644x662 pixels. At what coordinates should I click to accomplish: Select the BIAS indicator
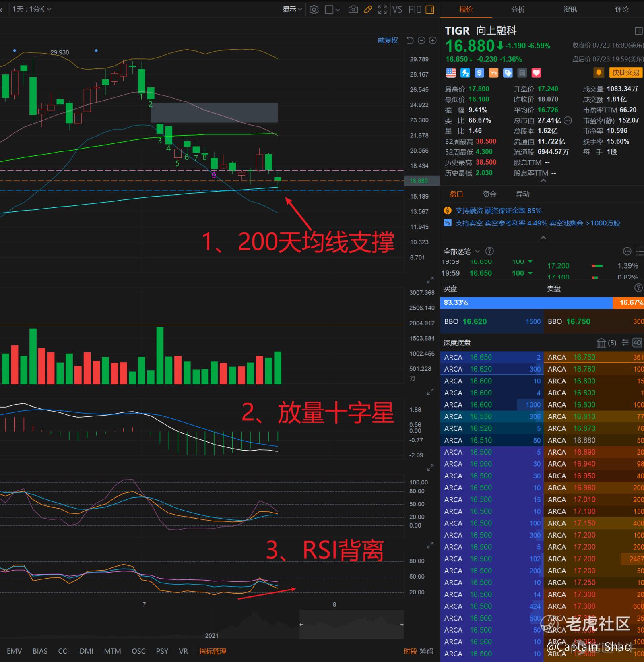point(40,651)
